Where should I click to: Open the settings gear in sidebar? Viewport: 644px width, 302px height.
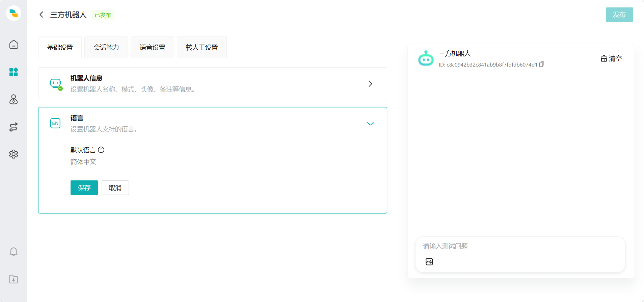tap(14, 154)
